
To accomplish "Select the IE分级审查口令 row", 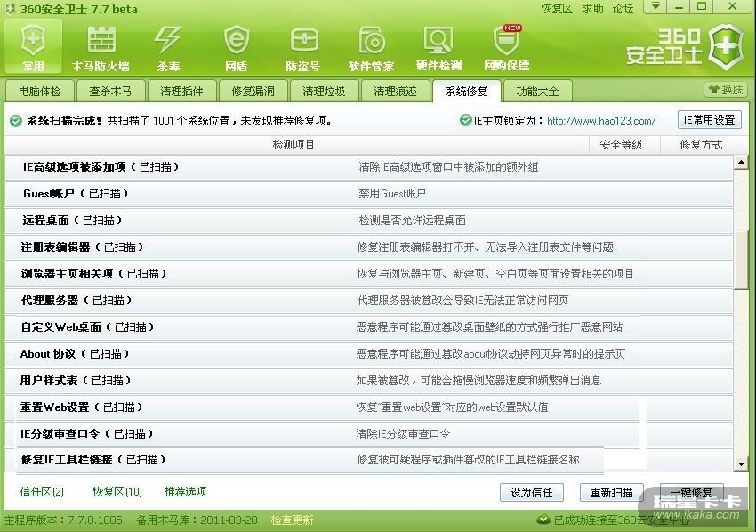I will click(369, 434).
